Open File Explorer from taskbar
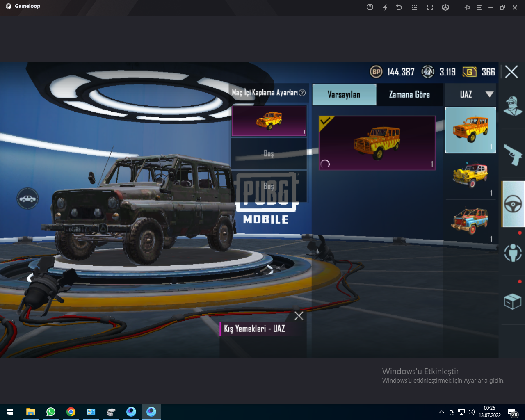The width and height of the screenshot is (525, 420). pos(30,412)
